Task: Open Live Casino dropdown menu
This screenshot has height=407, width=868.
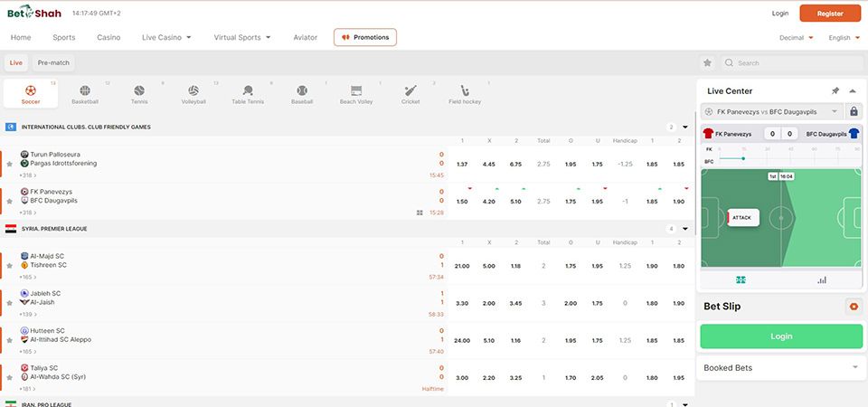Action: (x=166, y=38)
